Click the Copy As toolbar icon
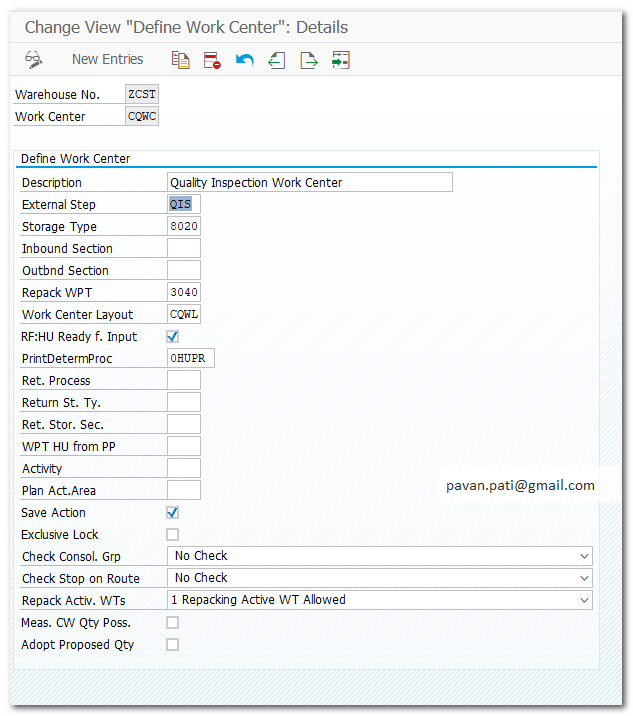 coord(180,60)
